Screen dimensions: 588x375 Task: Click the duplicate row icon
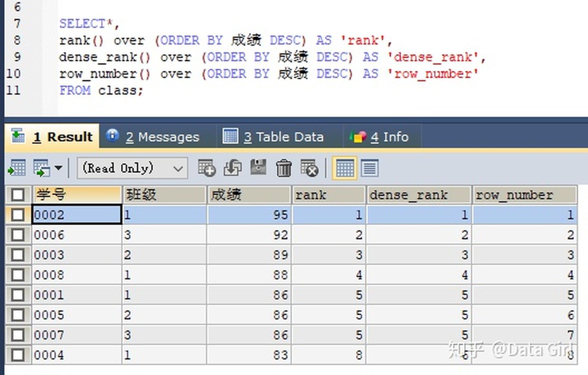click(x=232, y=168)
